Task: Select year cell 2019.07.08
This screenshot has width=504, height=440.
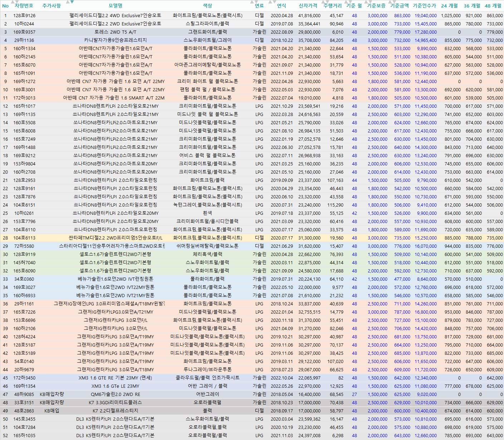Action: (282, 24)
